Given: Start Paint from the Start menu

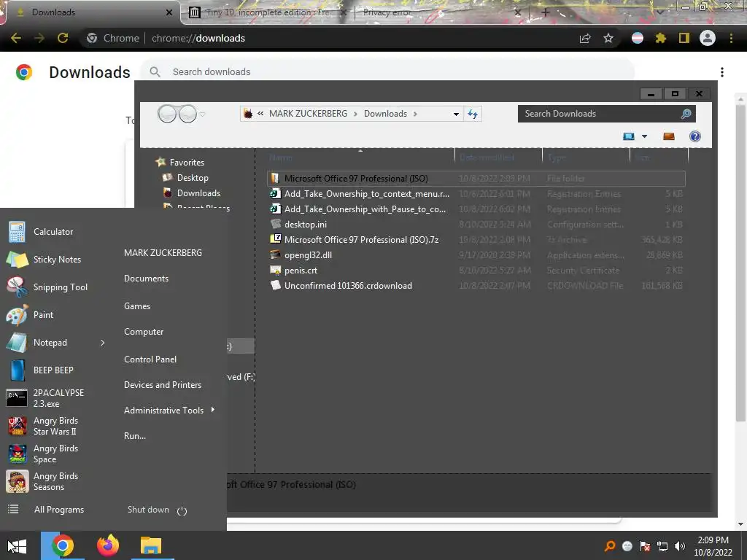Looking at the screenshot, I should [43, 315].
